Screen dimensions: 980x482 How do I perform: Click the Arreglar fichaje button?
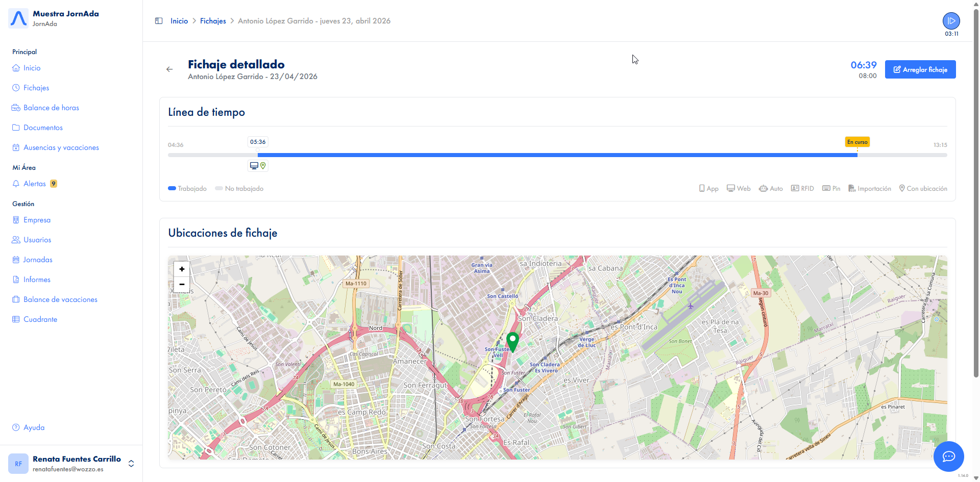click(x=920, y=69)
